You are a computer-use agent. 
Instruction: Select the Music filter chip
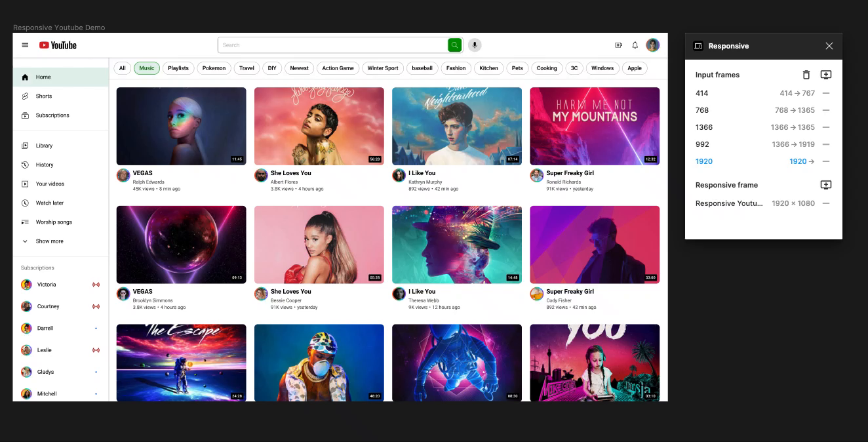[x=147, y=68]
